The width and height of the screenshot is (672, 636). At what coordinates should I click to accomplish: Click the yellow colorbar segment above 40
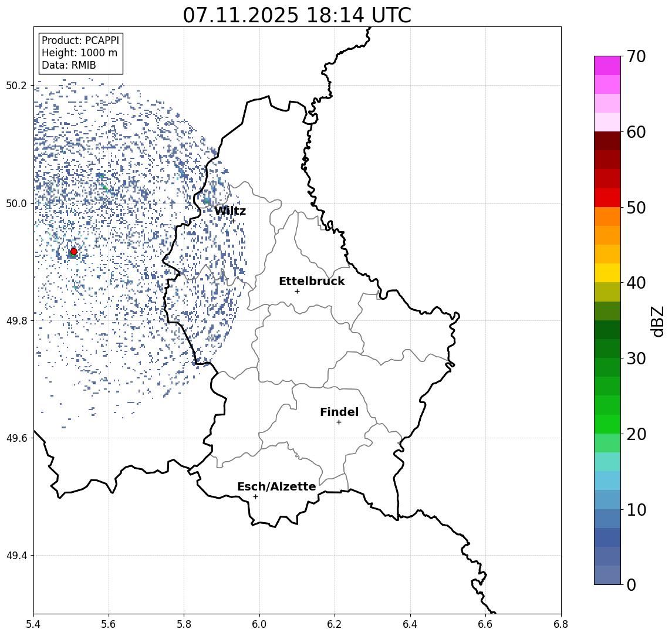tap(607, 273)
